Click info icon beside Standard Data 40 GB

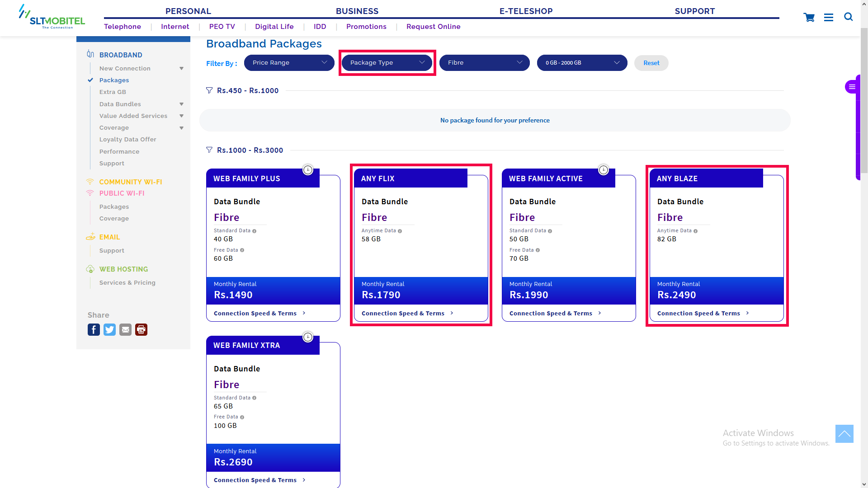tap(254, 231)
